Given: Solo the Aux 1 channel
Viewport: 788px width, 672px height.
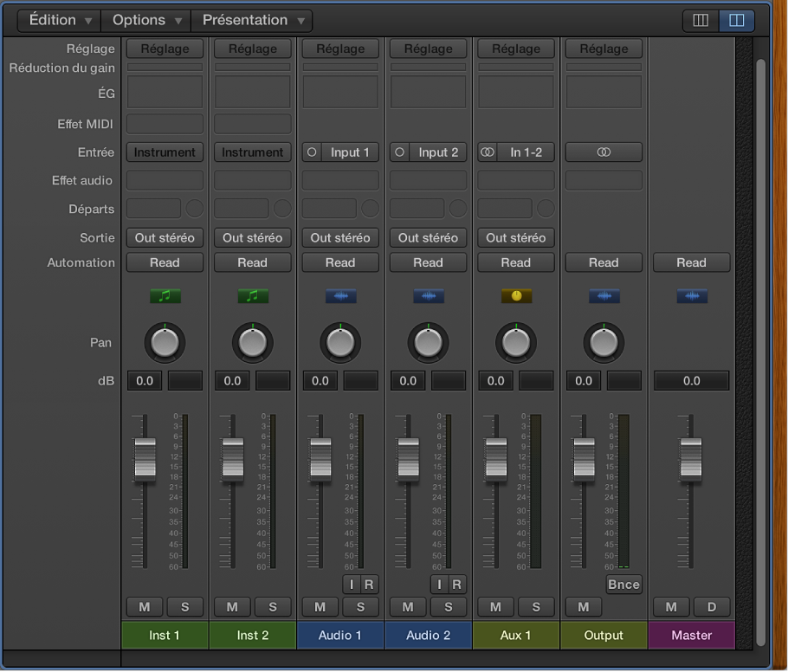Looking at the screenshot, I should 535,607.
